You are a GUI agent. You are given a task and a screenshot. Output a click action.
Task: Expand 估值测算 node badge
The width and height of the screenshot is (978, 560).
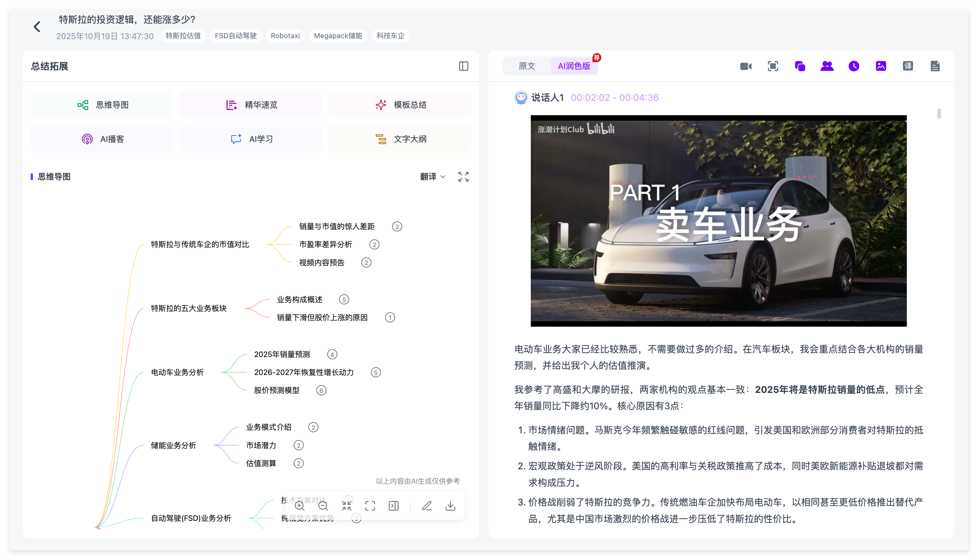click(x=299, y=463)
